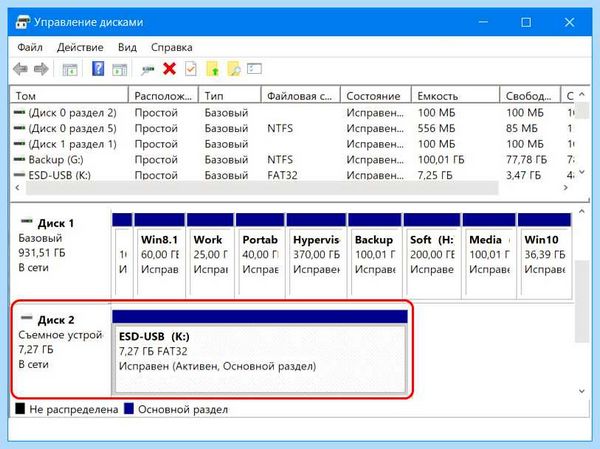Click the list settings view icon in toolbar
The image size is (600, 449).
[x=254, y=69]
